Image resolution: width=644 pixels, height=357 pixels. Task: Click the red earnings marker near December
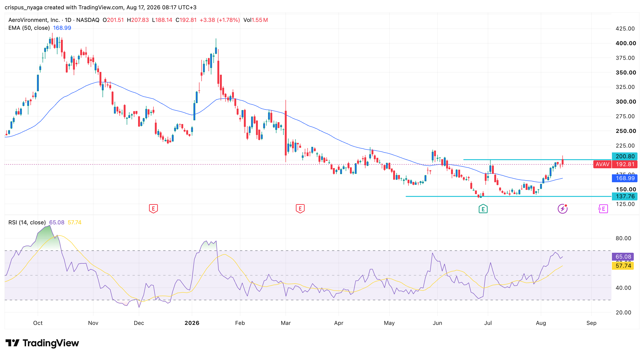click(x=153, y=208)
